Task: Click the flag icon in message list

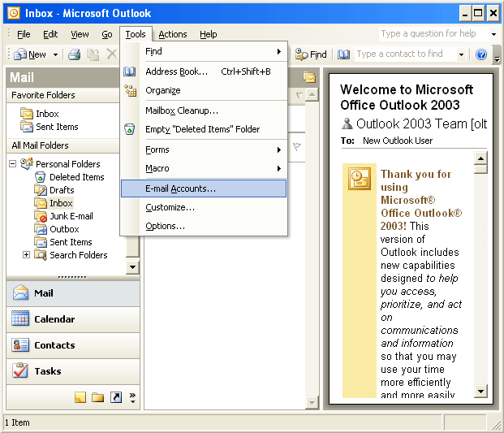Action: [297, 146]
